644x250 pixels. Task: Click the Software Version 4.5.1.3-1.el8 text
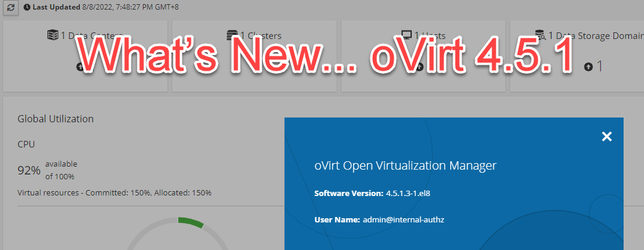(x=372, y=194)
